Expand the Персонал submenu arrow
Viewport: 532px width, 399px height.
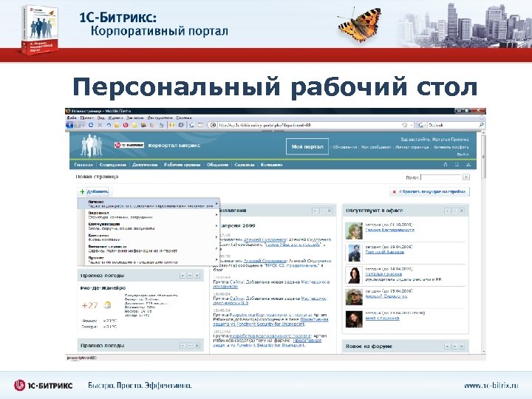click(x=216, y=215)
